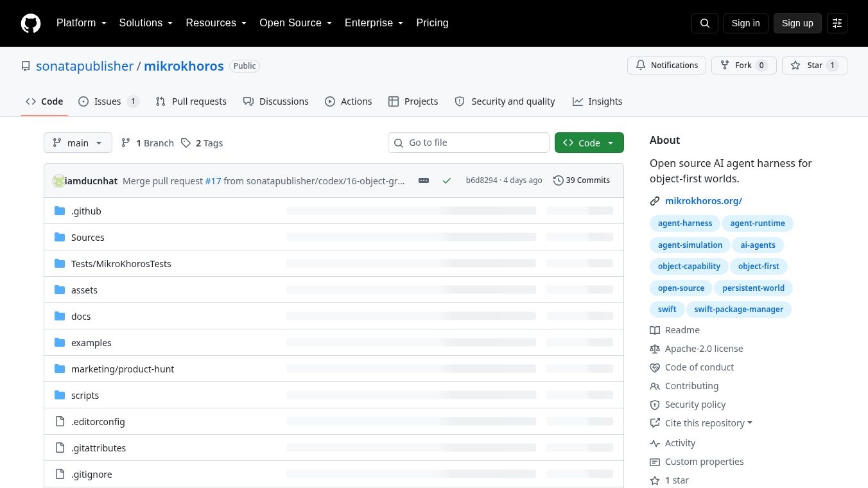Open the search magnifier button
The height and width of the screenshot is (488, 868).
(705, 23)
